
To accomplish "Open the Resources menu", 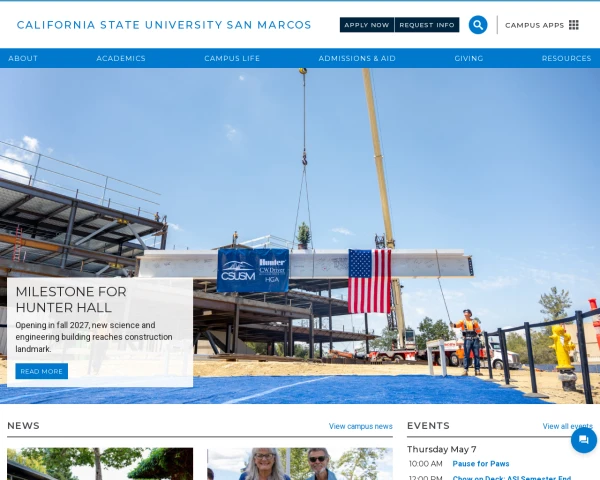I will tap(566, 58).
